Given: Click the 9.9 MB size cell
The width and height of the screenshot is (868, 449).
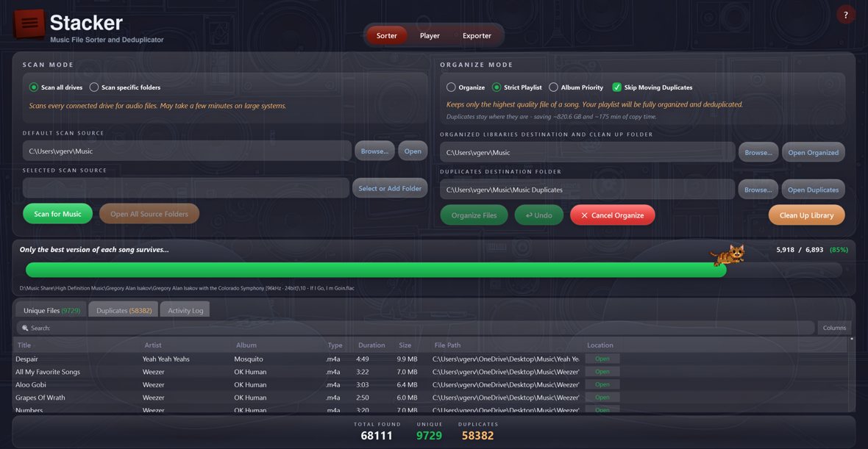Looking at the screenshot, I should tap(407, 359).
